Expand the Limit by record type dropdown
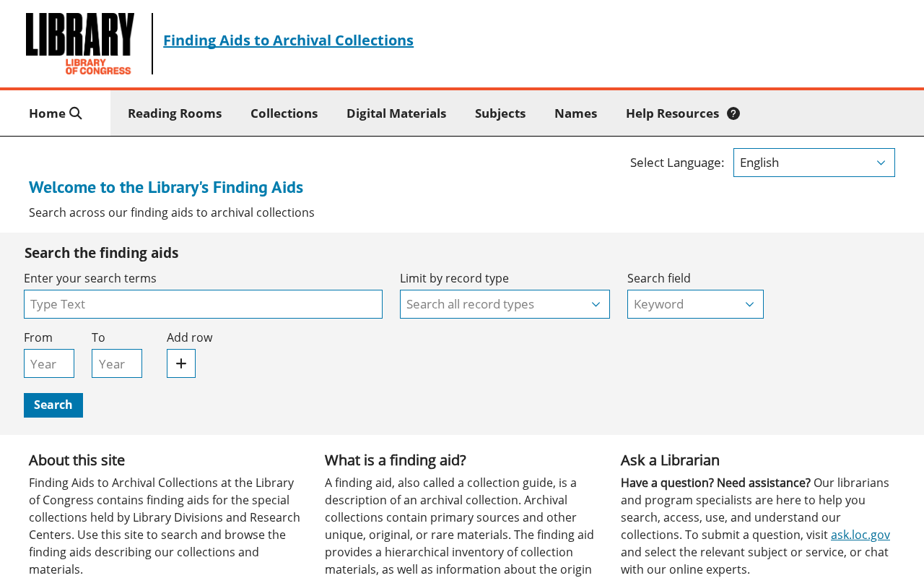 coord(505,304)
